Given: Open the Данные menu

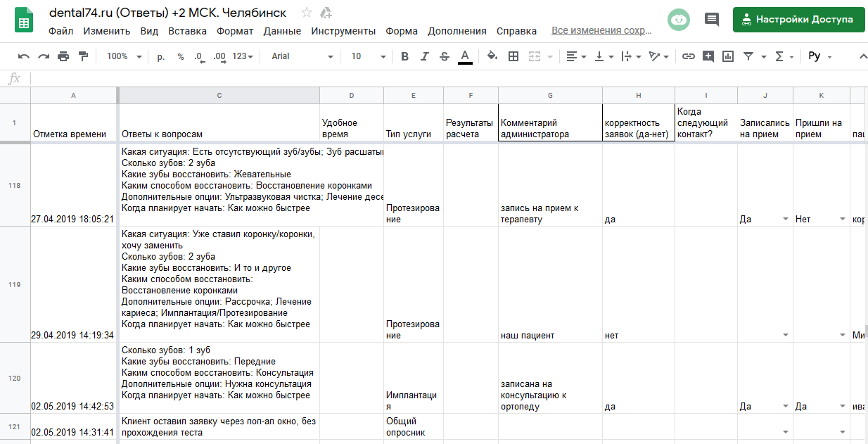Looking at the screenshot, I should [282, 31].
